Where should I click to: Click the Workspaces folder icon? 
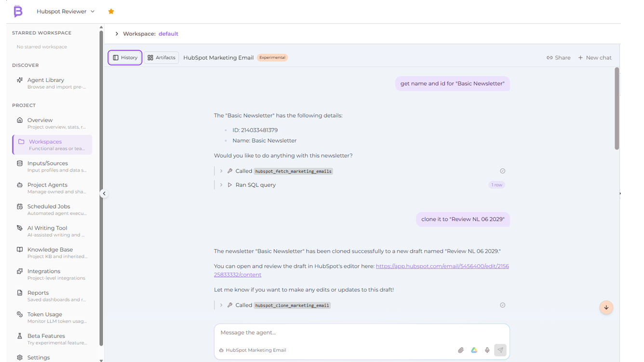pos(21,142)
